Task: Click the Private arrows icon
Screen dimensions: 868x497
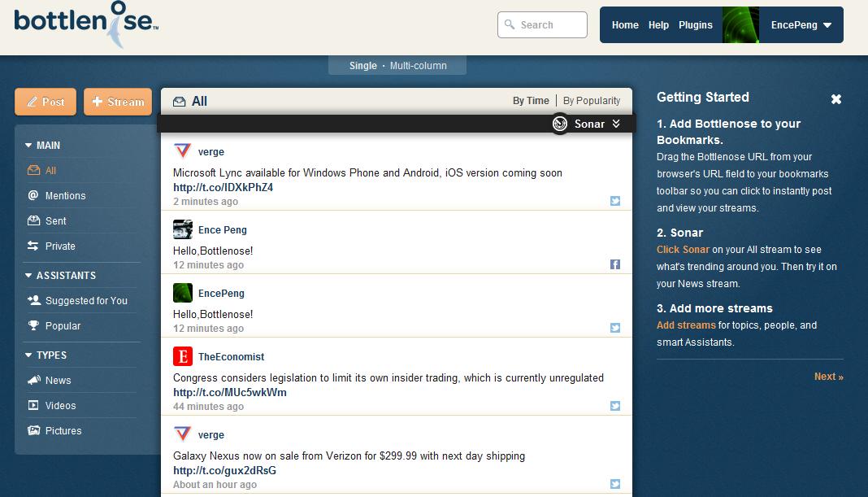Action: 33,246
